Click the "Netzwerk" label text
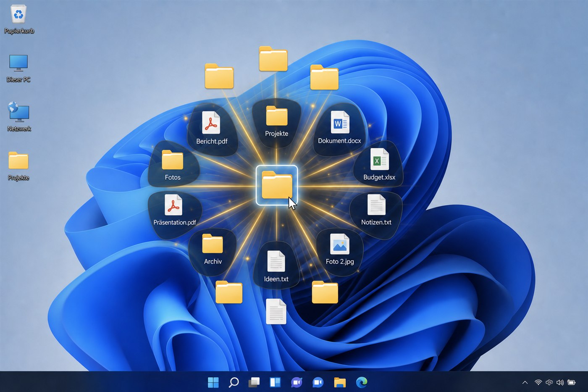 19,129
